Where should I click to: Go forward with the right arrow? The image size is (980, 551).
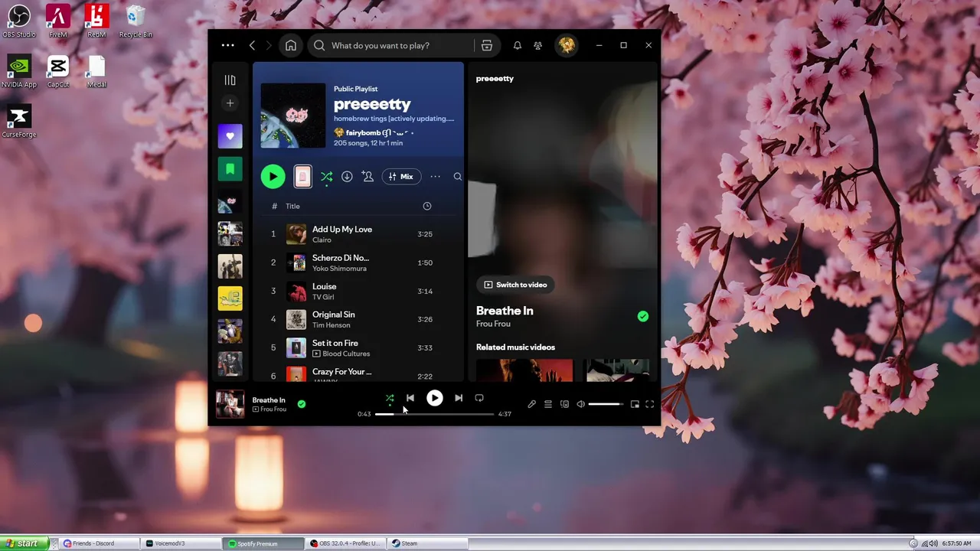coord(268,45)
